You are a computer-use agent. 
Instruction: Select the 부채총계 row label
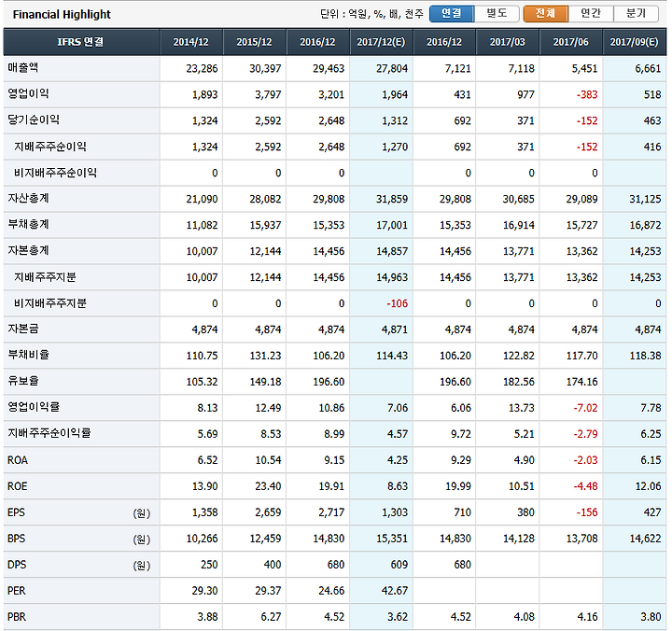point(28,225)
